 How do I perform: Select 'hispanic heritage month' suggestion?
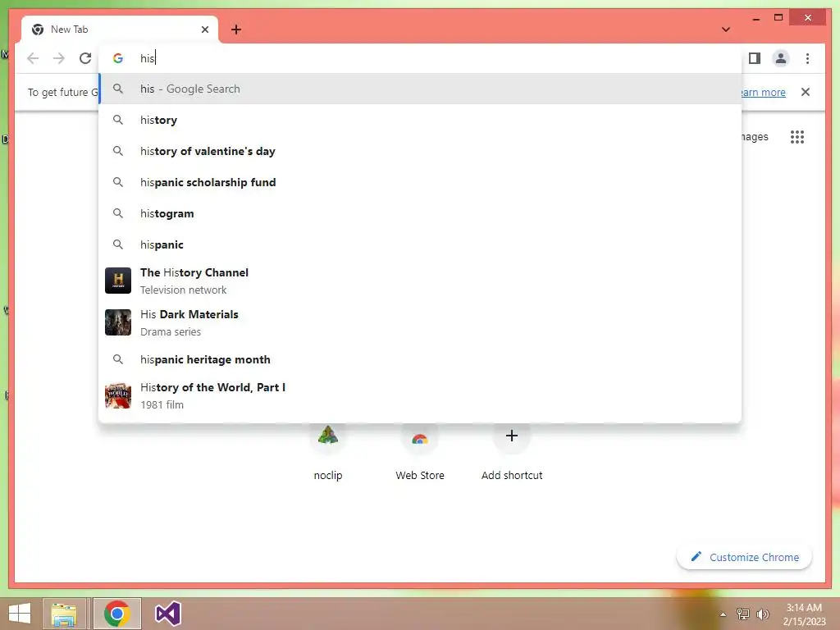tap(421, 359)
